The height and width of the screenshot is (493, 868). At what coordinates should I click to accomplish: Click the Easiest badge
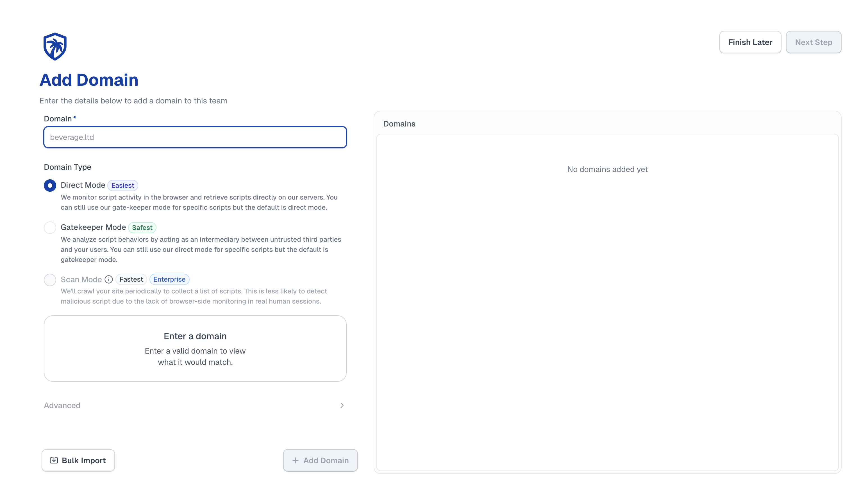point(122,185)
